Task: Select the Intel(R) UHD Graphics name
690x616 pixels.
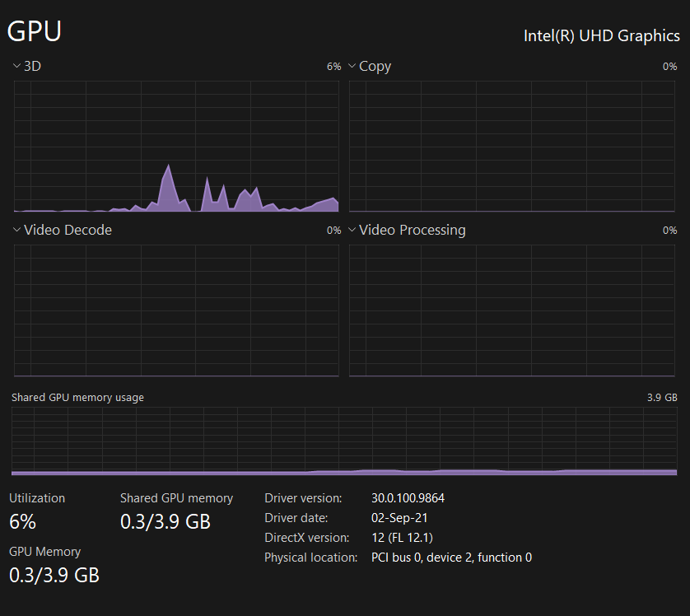Action: (602, 36)
